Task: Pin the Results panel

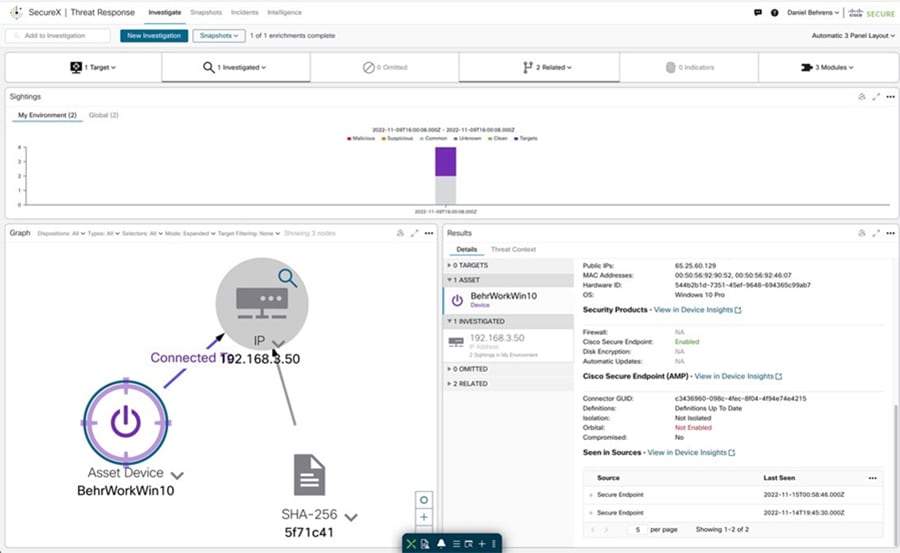Action: (862, 233)
